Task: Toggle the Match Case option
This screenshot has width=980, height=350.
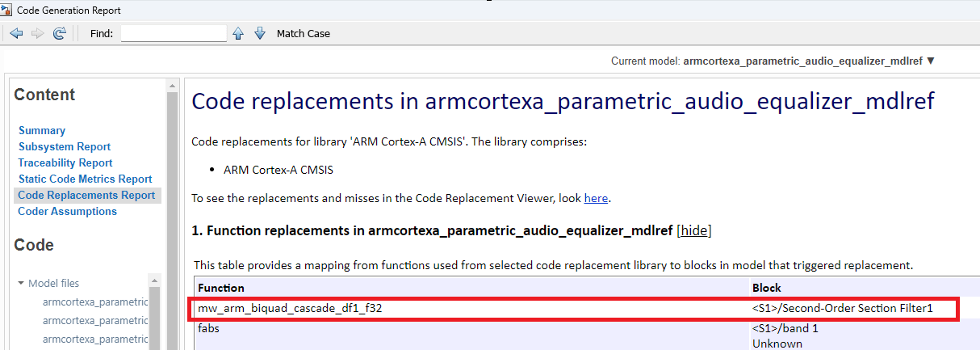Action: tap(303, 33)
